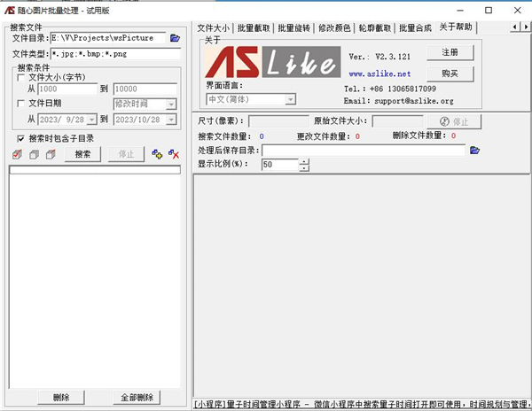The width and height of the screenshot is (532, 411).
Task: Browse for the file directory folder
Action: (175, 38)
